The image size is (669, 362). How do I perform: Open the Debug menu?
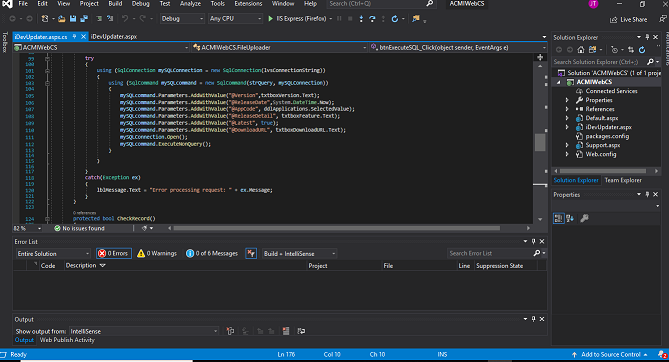coord(140,4)
